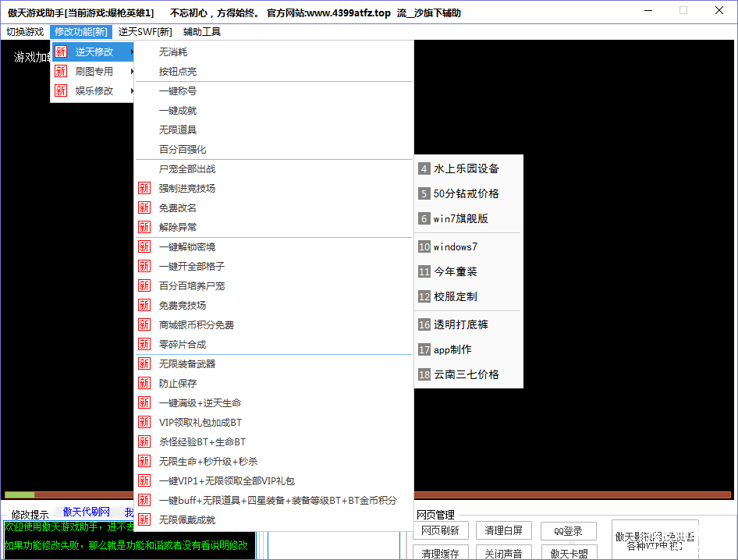
Task: Click the number 16 badge by 透明打底裤
Action: [424, 324]
